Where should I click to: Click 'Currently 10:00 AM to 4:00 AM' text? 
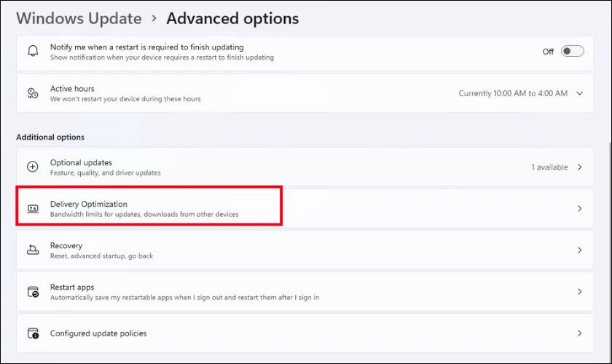tap(513, 93)
